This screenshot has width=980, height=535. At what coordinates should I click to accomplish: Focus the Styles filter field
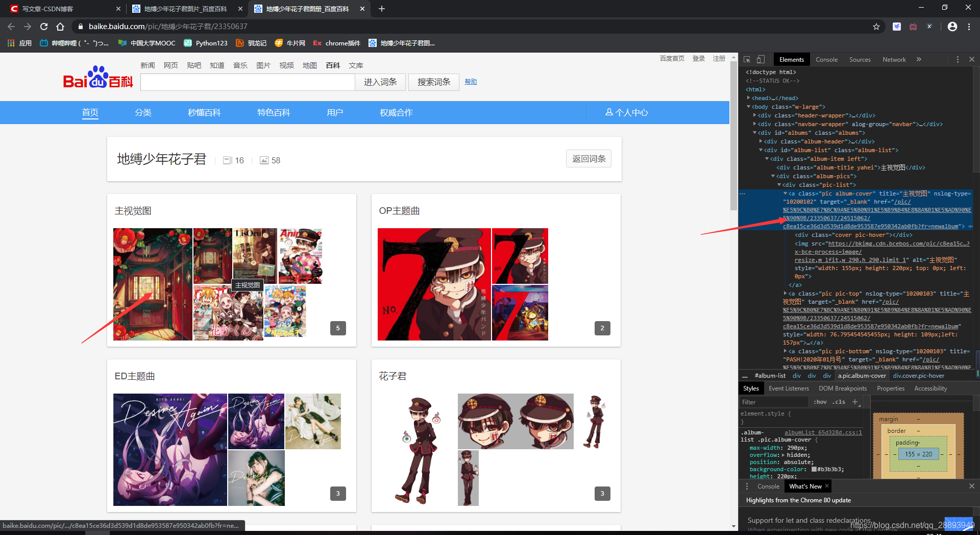pos(773,402)
